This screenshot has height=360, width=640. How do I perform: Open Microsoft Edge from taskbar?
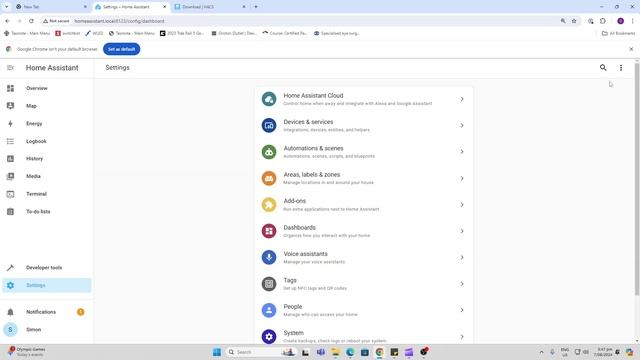350,352
